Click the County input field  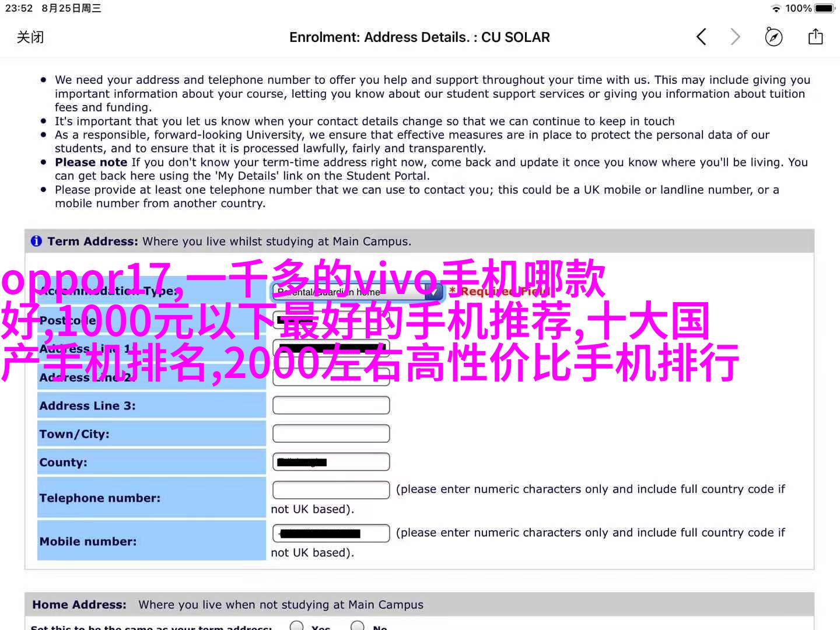click(331, 462)
